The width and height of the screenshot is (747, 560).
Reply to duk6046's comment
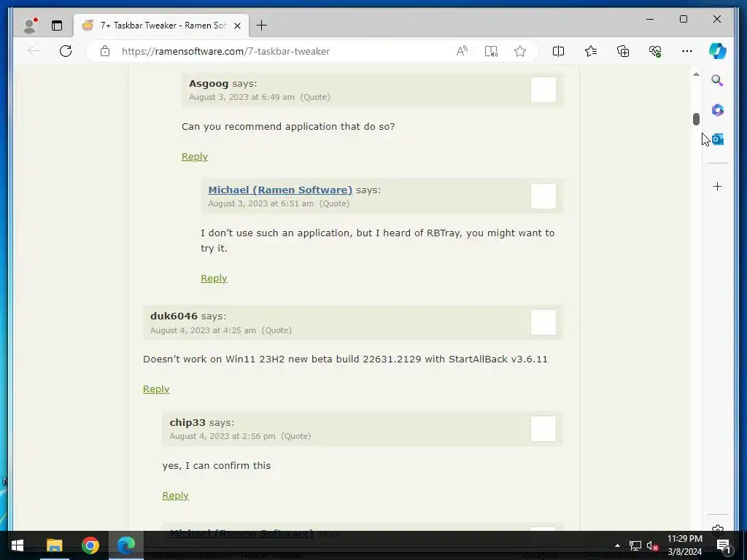[x=156, y=389]
